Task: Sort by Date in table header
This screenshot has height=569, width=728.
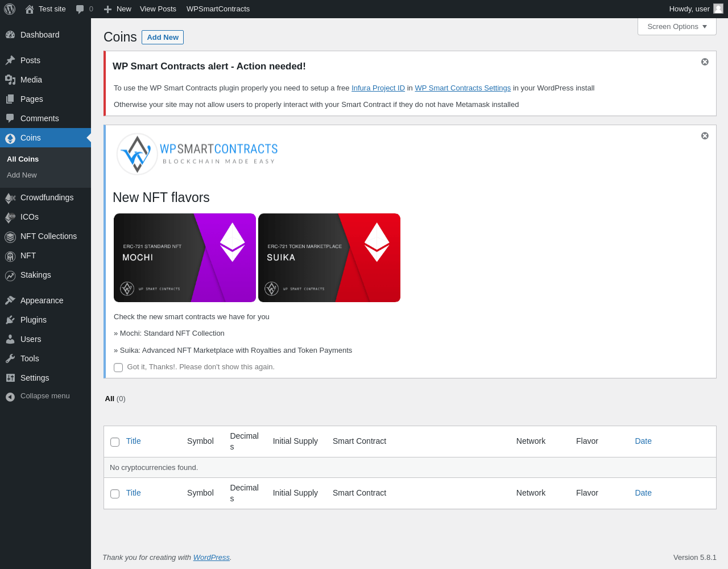Action: [643, 441]
